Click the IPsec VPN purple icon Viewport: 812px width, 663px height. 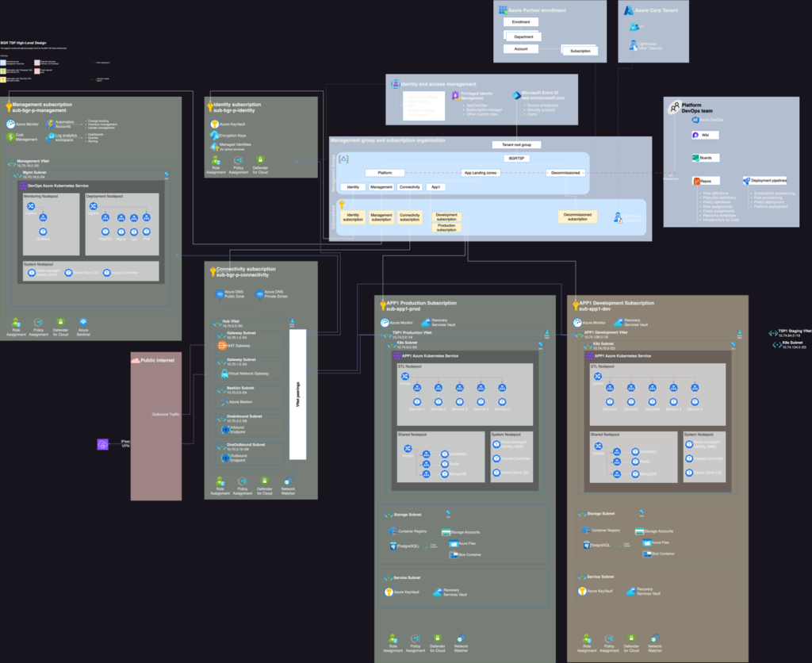pos(102,445)
